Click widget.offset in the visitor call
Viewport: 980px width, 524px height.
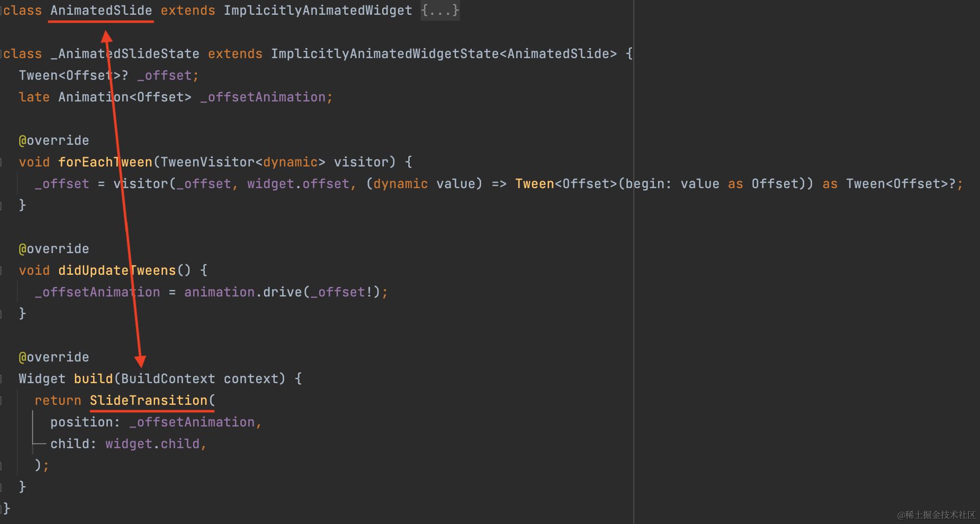298,184
